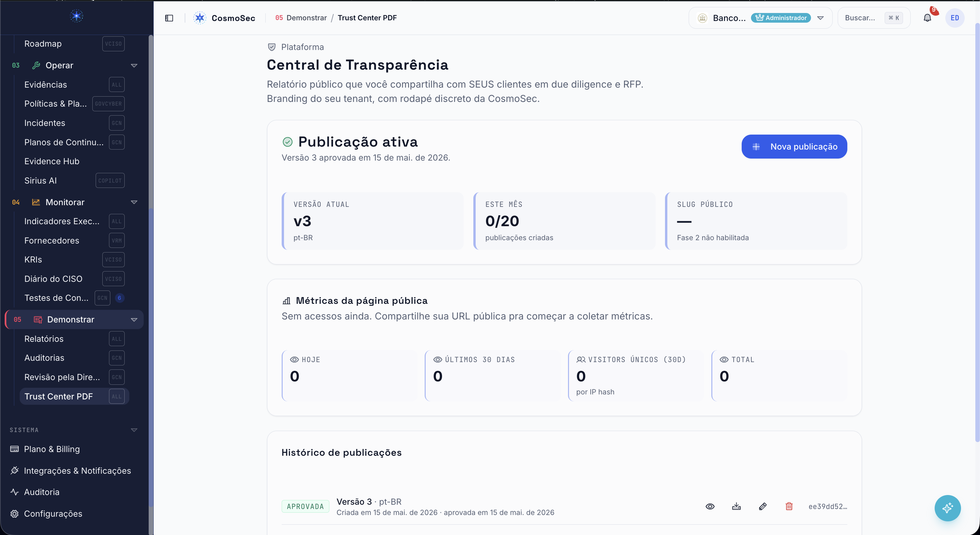Screen dimensions: 980x535
Task: Delete Versão 3 with trash icon
Action: [789, 506]
